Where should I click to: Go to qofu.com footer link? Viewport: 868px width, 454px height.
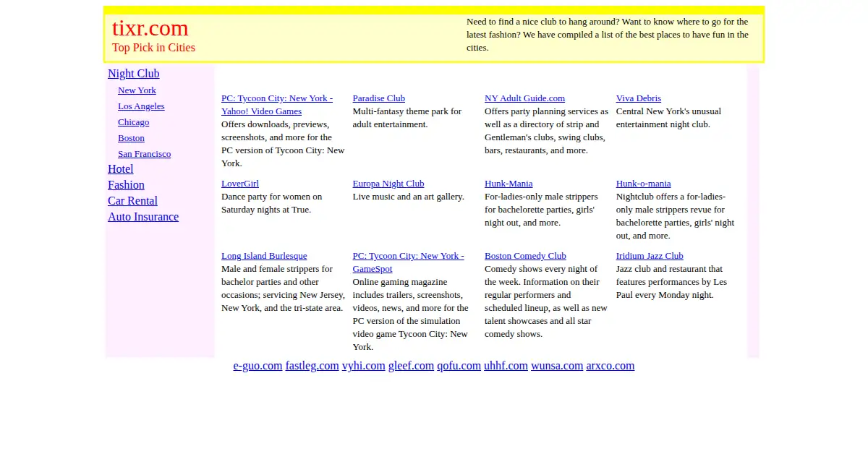tap(459, 366)
